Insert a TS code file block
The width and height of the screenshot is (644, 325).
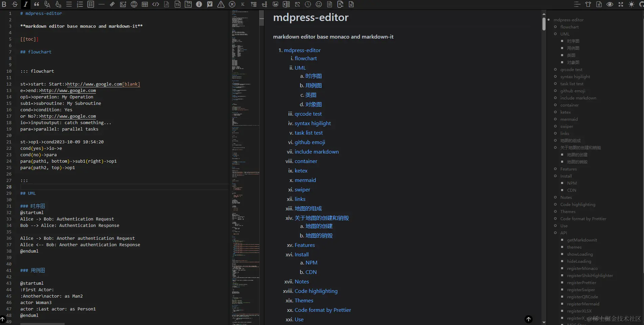tap(177, 4)
